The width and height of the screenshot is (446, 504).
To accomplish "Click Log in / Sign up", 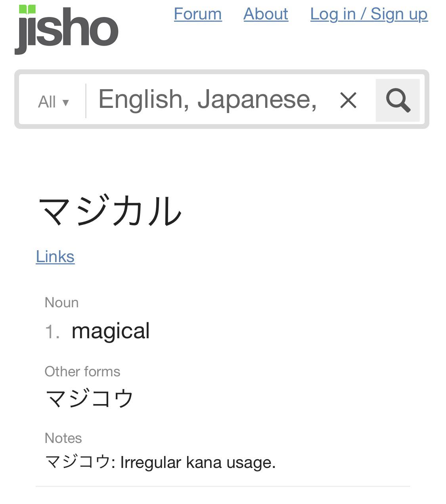I will coord(369,14).
